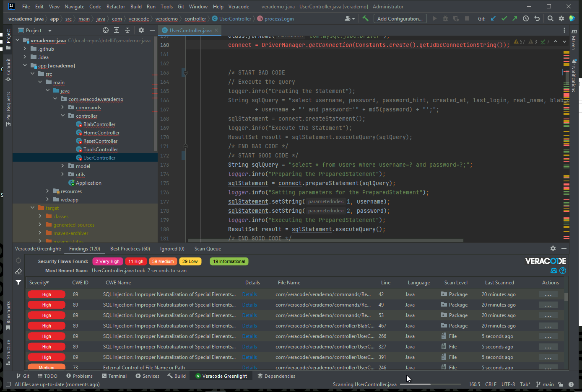Collapse the controller folder in tree
Viewport: 582px width, 392px height.
tap(63, 116)
